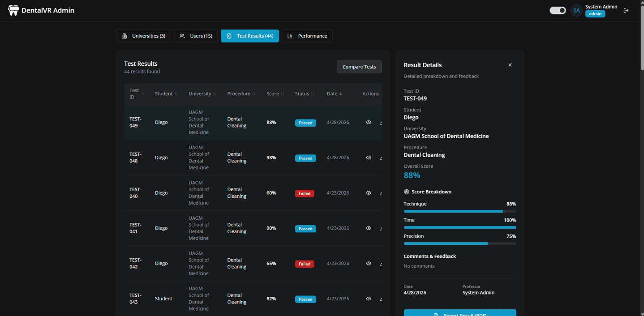
Task: Click the large 88% Overall Score value
Action: click(x=412, y=175)
